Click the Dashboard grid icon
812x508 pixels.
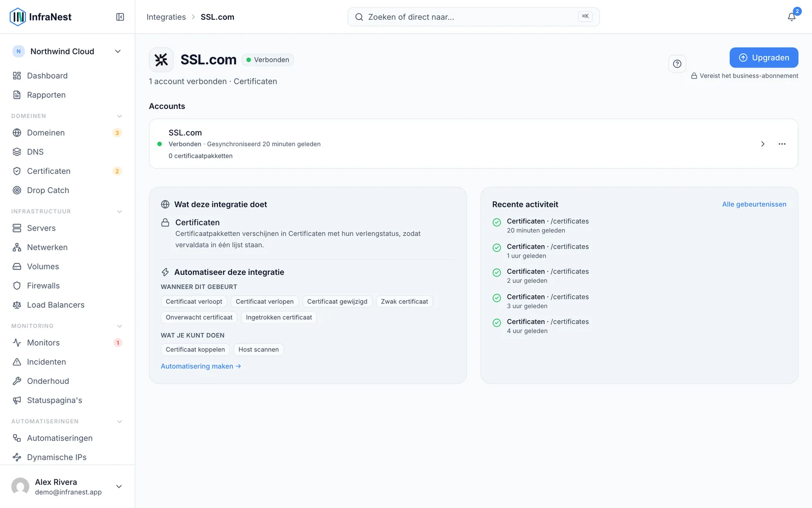click(17, 76)
